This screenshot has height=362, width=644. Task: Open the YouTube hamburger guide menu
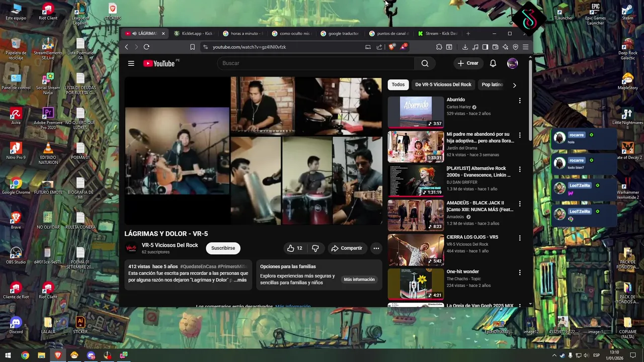(x=131, y=63)
